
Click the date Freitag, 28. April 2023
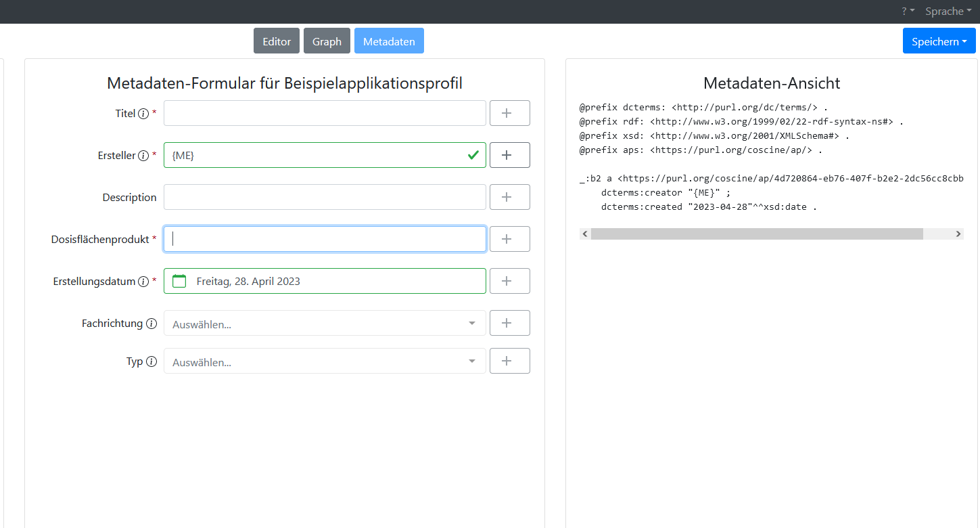(248, 282)
